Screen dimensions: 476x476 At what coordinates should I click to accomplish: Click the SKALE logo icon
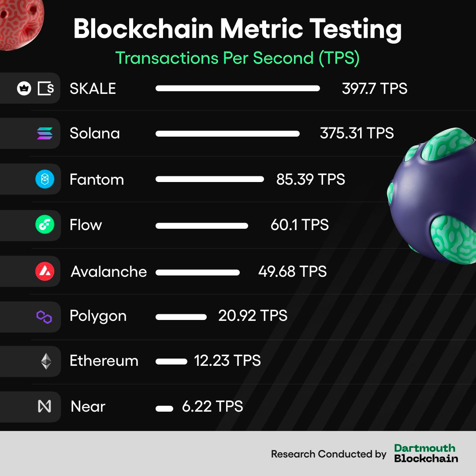[46, 88]
